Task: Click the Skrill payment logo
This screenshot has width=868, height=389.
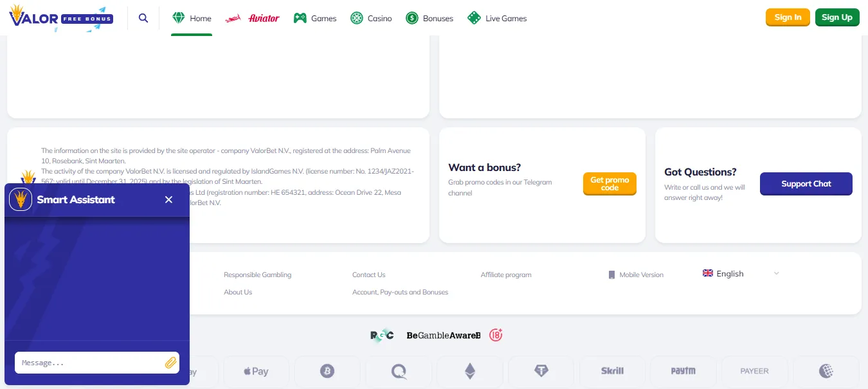Action: point(612,371)
